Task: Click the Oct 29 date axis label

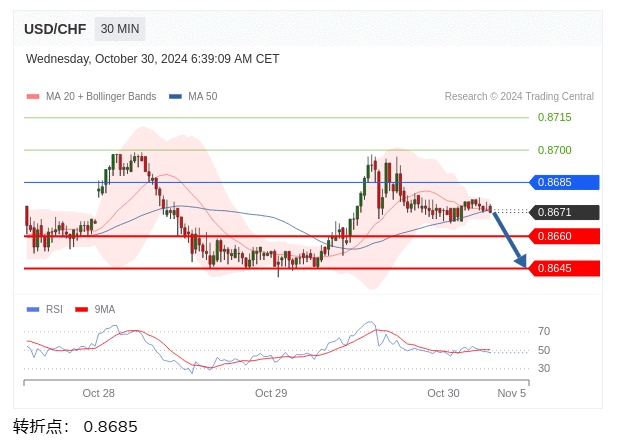Action: click(271, 393)
